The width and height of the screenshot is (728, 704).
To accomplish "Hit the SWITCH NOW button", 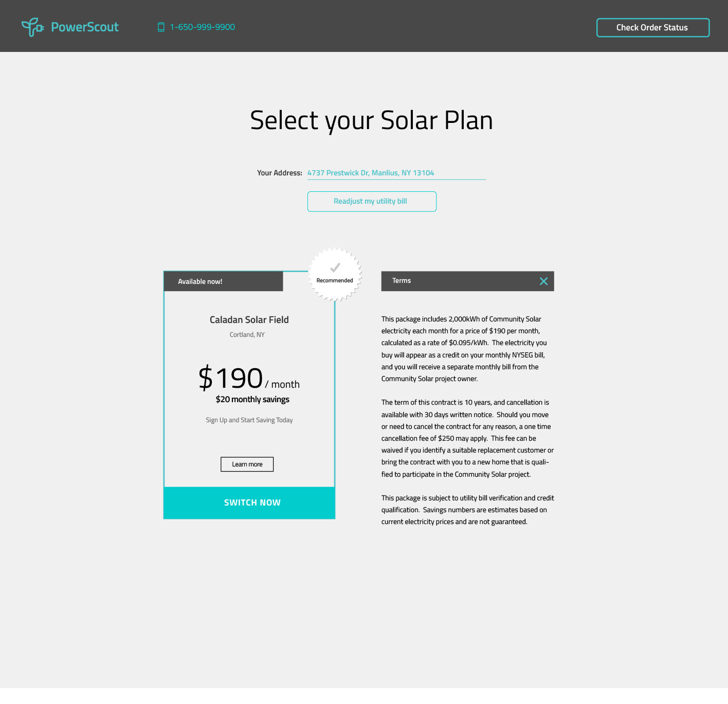I will coord(249,503).
